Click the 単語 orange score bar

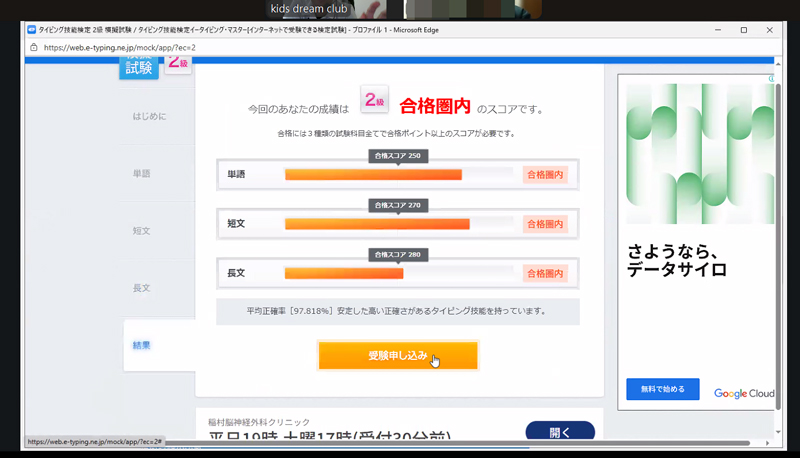pyautogui.click(x=373, y=174)
